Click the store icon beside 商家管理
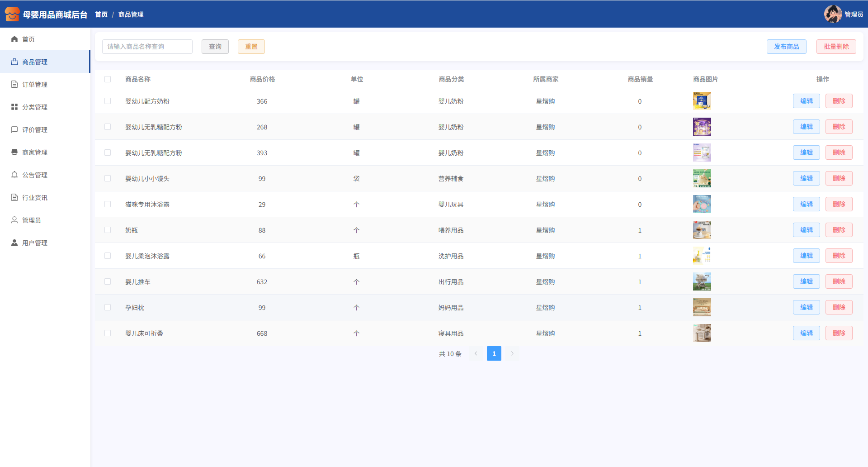The width and height of the screenshot is (868, 467). point(14,152)
